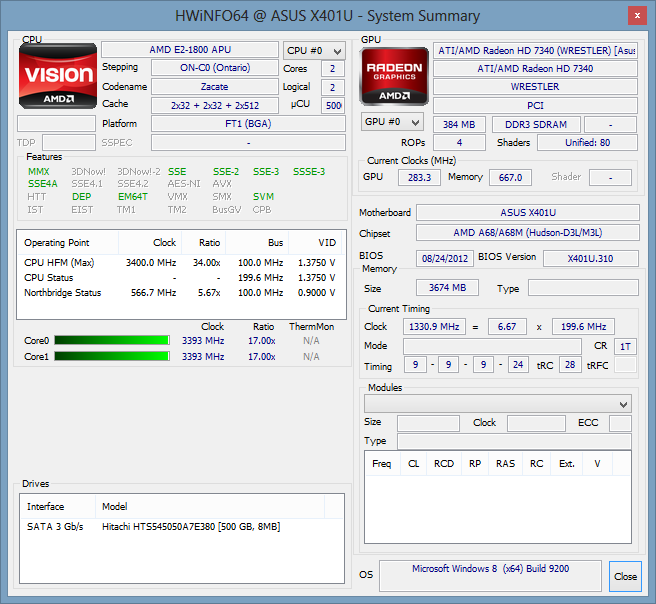
Task: Click the Codename field Zacate
Action: 215,87
